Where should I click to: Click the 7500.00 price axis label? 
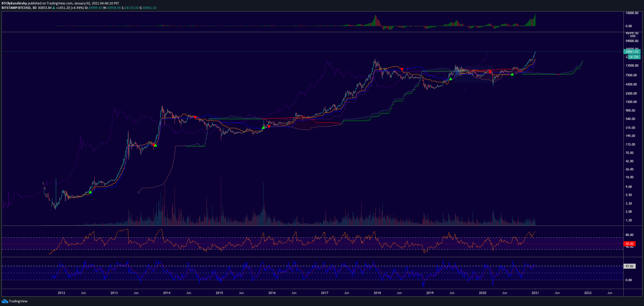631,75
